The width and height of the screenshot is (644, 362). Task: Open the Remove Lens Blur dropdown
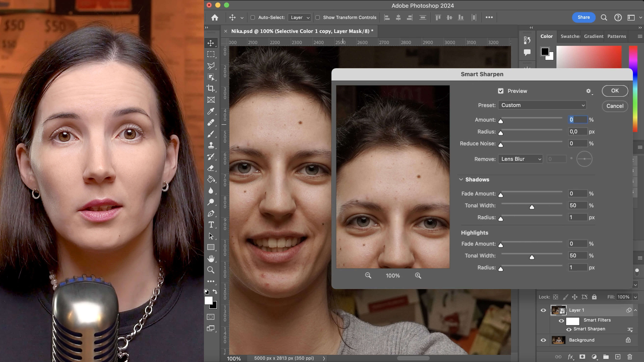520,159
